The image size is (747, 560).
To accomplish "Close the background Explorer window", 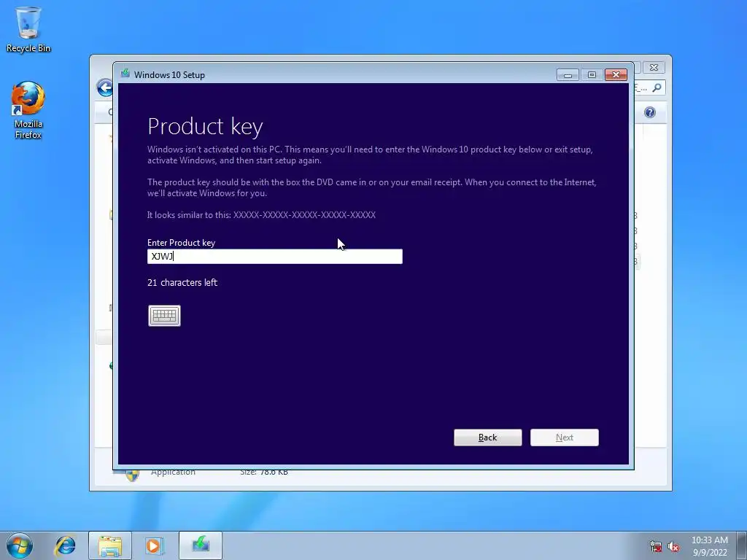I will pos(654,68).
